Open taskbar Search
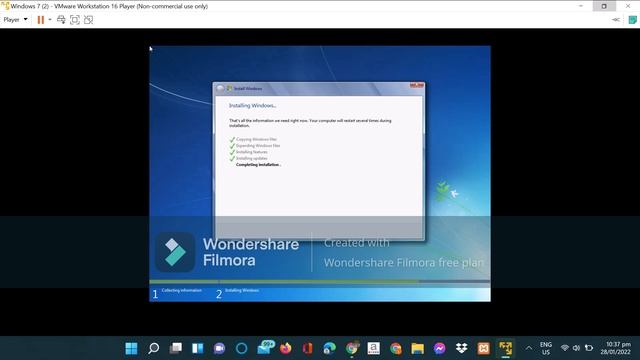 pos(153,348)
